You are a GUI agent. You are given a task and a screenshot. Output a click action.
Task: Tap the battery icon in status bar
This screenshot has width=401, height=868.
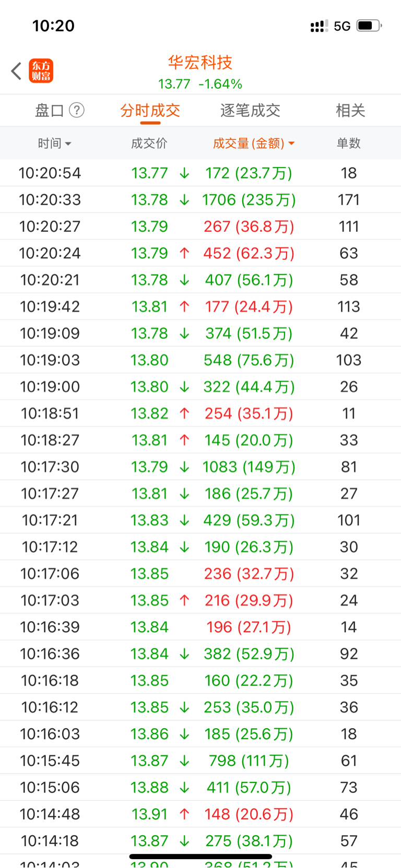(369, 26)
